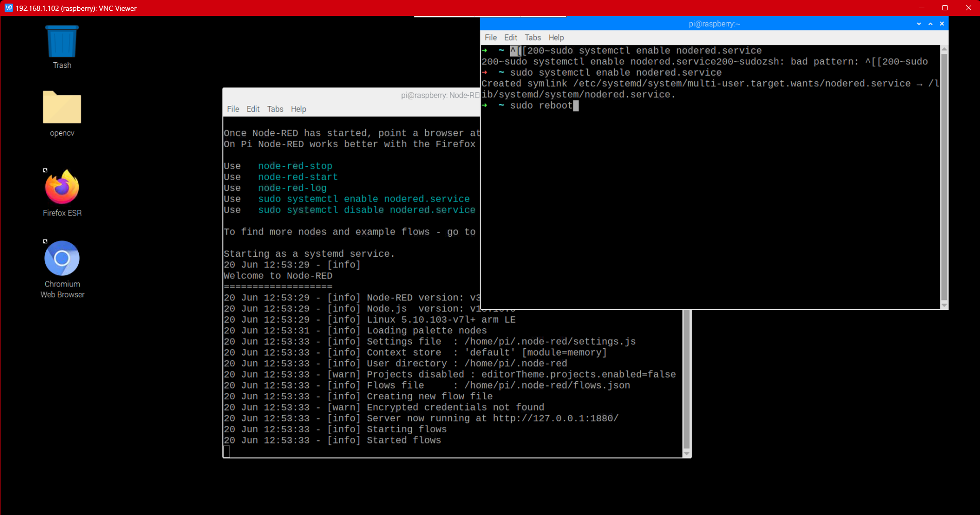Click the front terminal vertical scrollbar
This screenshot has width=980, height=515.
point(944,175)
